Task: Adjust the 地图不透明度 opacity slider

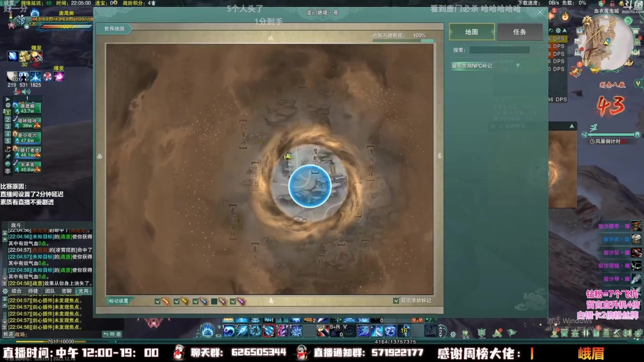Action: 403,40
